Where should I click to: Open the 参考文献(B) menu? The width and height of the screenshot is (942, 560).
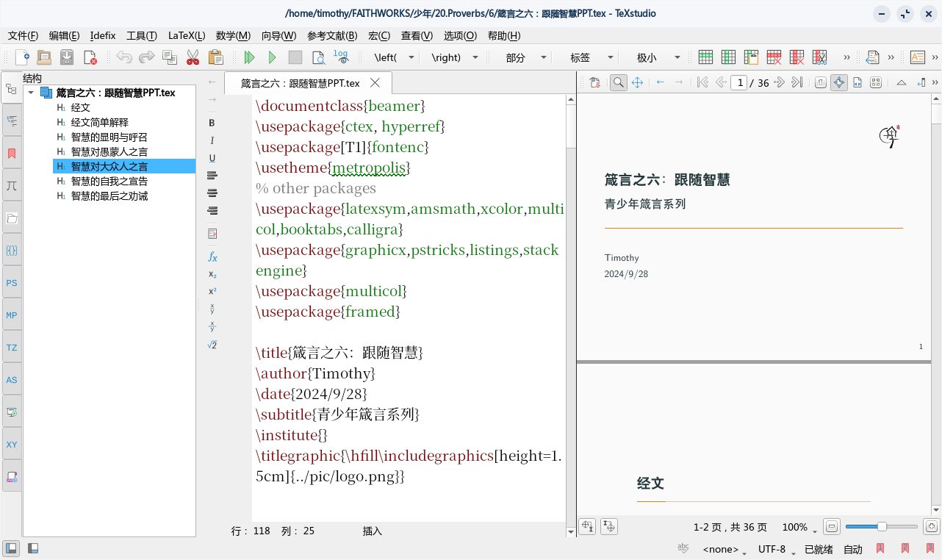pos(332,35)
